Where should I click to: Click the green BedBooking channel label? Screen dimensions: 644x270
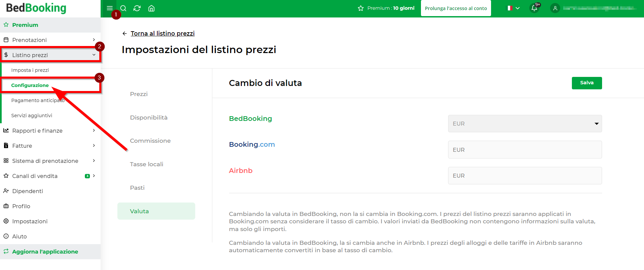pos(251,119)
